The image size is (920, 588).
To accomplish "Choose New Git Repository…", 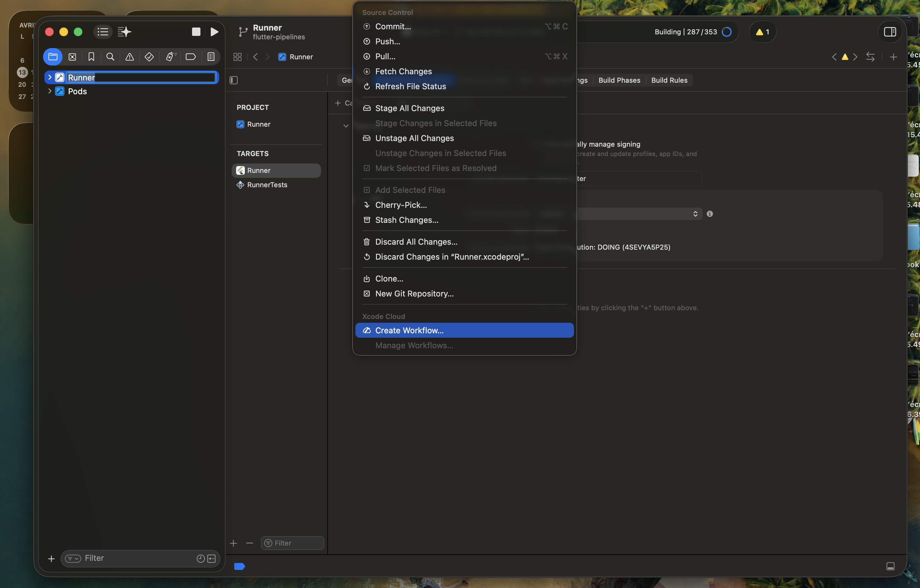I will 465,294.
